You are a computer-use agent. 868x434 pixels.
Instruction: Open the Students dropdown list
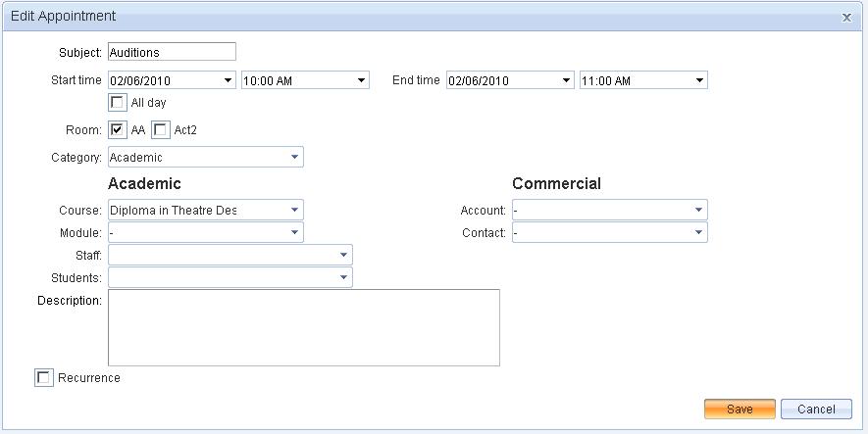click(x=344, y=277)
